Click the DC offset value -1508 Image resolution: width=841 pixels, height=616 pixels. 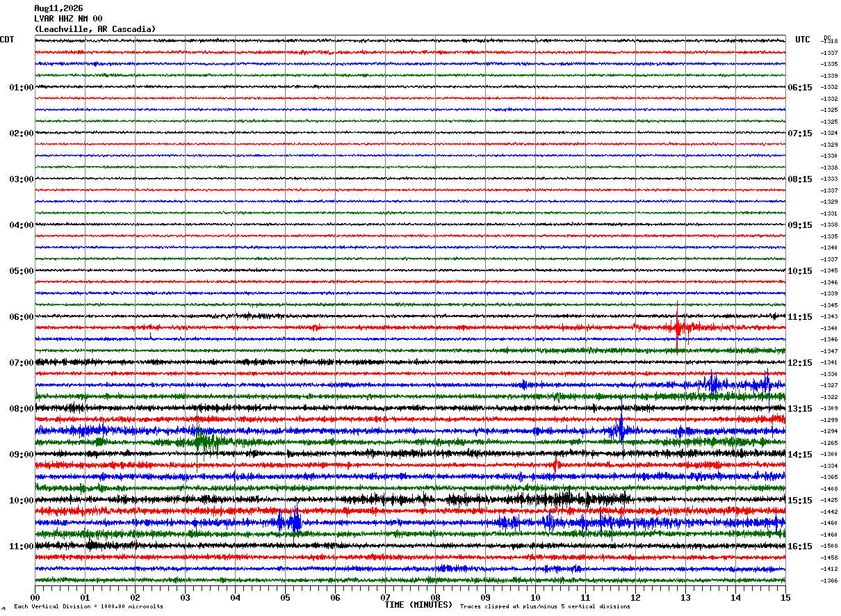coord(829,546)
